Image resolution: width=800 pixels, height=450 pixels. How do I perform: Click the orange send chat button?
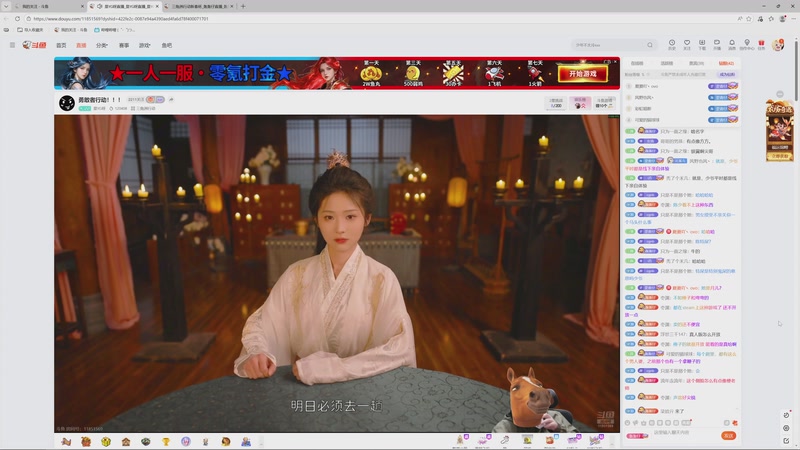tap(729, 435)
